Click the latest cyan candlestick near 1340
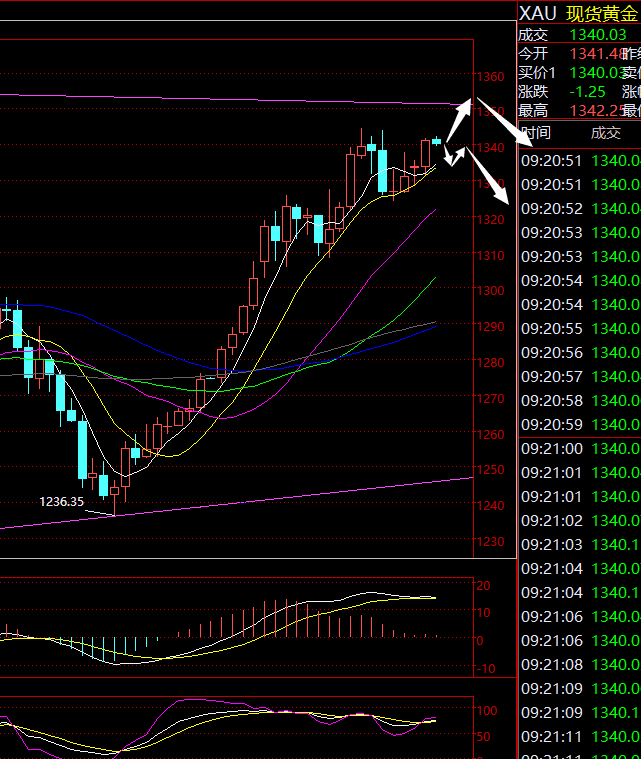 tap(436, 141)
